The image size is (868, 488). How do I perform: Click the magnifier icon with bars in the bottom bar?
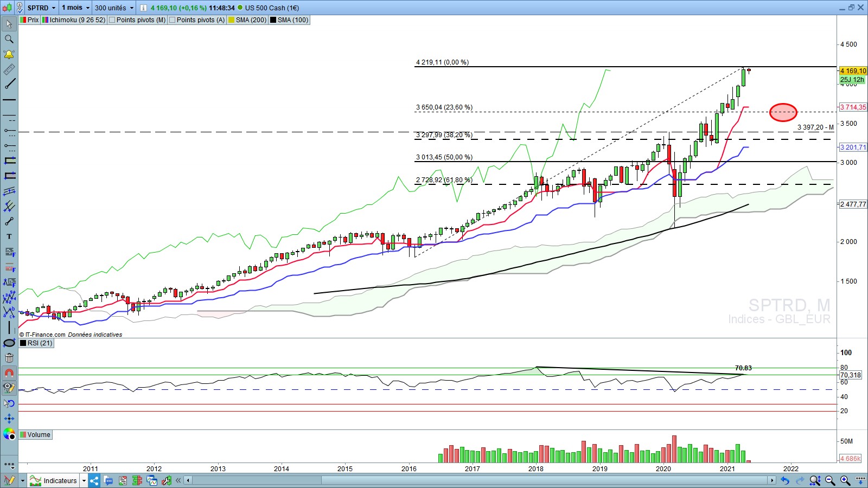pos(815,480)
